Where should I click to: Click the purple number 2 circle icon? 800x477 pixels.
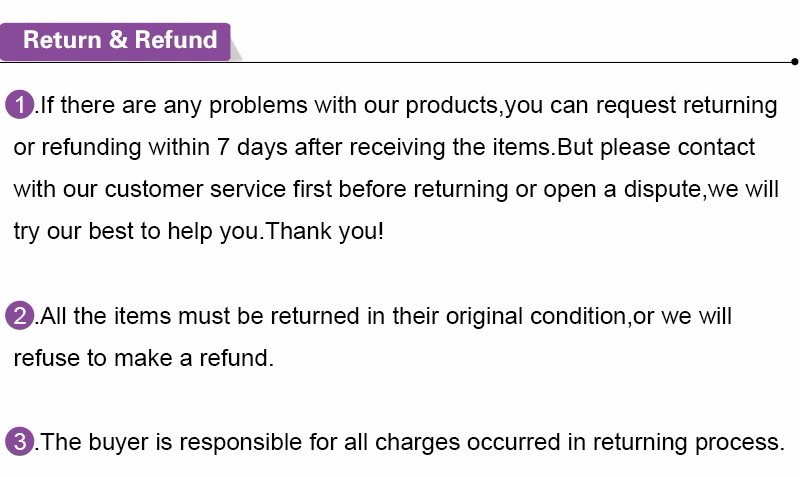coord(19,316)
